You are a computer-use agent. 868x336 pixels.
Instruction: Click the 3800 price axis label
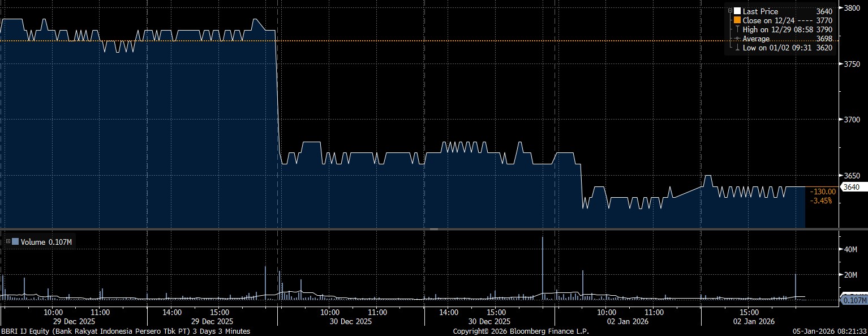(852, 8)
